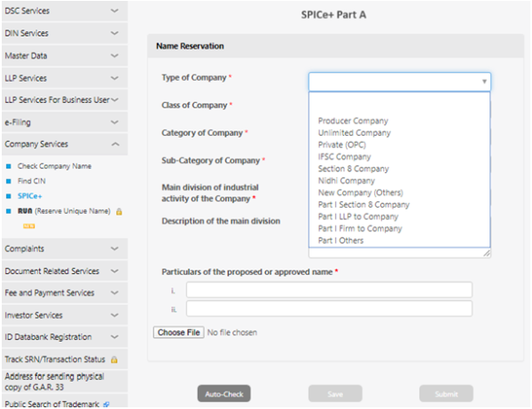Select Part I LLP to Company option

pos(357,216)
